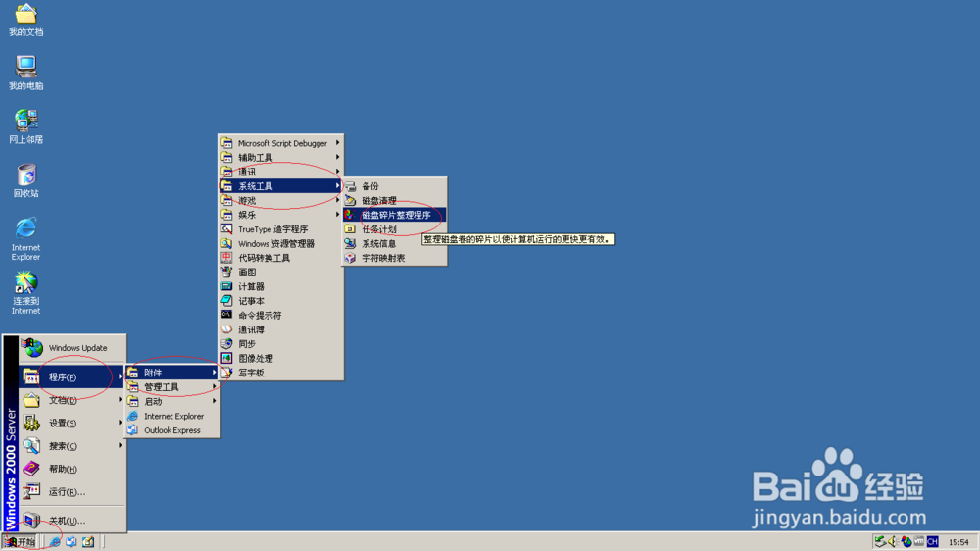Click the 命令提示符 console icon
The width and height of the screenshot is (980, 551).
pos(227,315)
